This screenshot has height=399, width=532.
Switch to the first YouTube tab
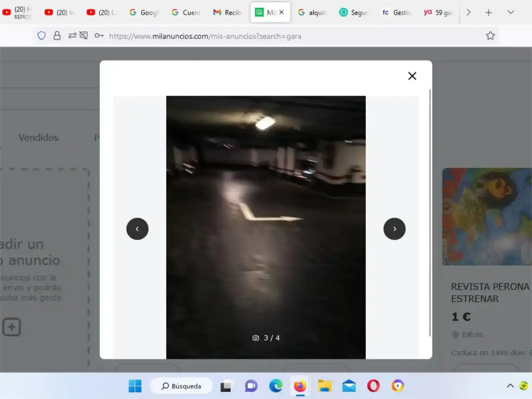pos(17,13)
